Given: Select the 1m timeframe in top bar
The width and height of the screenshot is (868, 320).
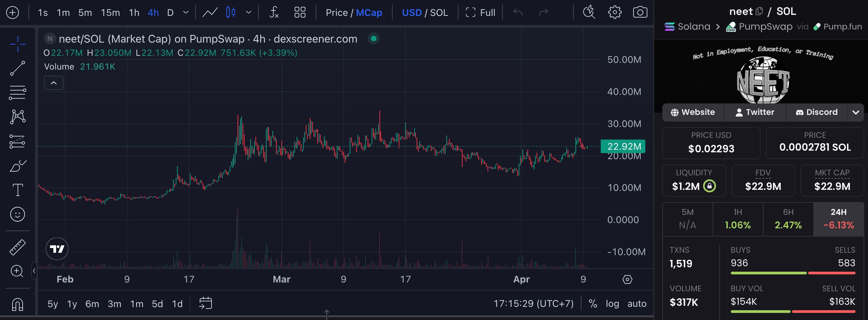Looking at the screenshot, I should [x=63, y=13].
